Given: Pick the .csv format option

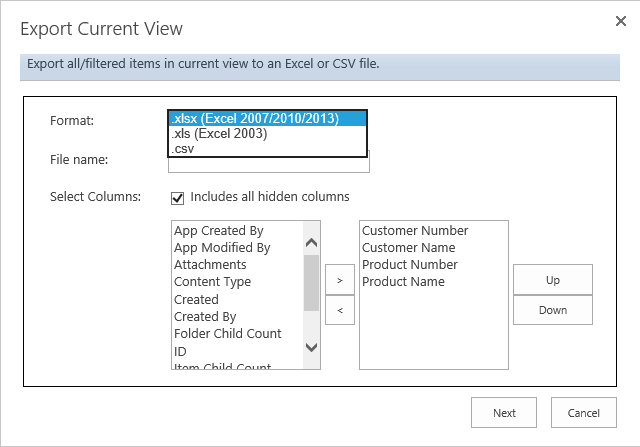Looking at the screenshot, I should point(183,149).
